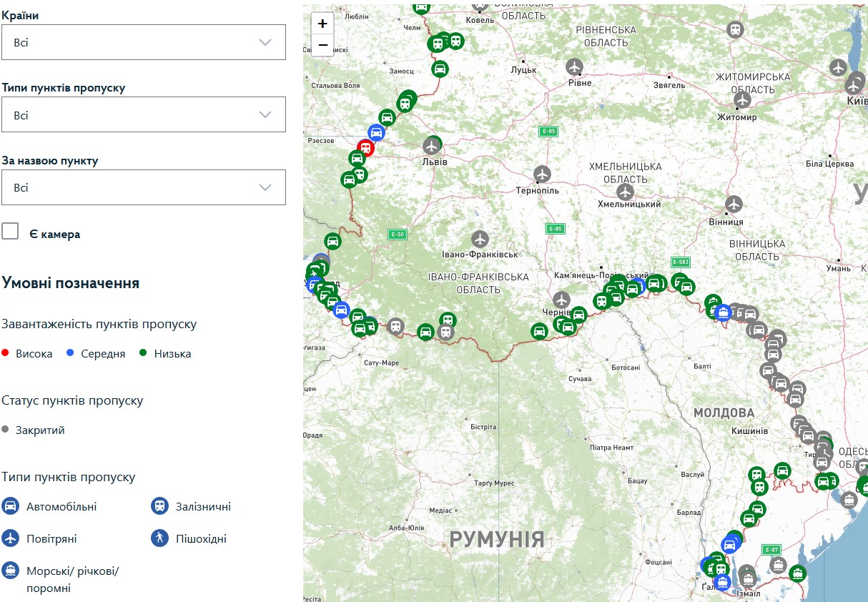This screenshot has height=602, width=868.
Task: Click blue ferry marker north of Балті
Action: pos(723,312)
